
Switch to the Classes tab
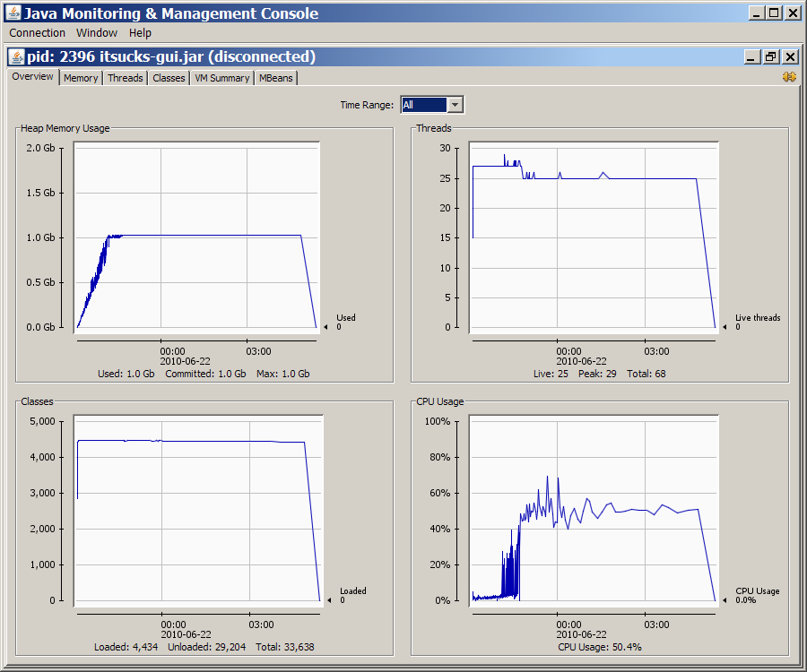click(x=169, y=78)
